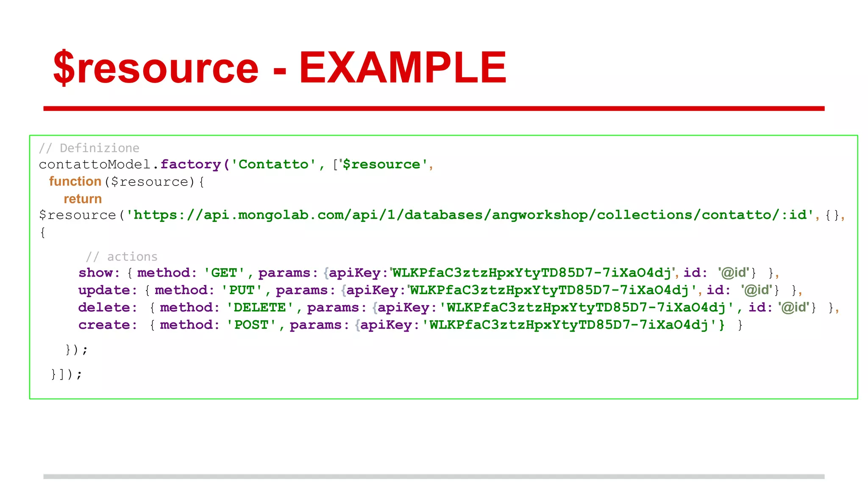The width and height of the screenshot is (868, 488).
Task: Click the closing '}]);' line
Action: point(67,374)
